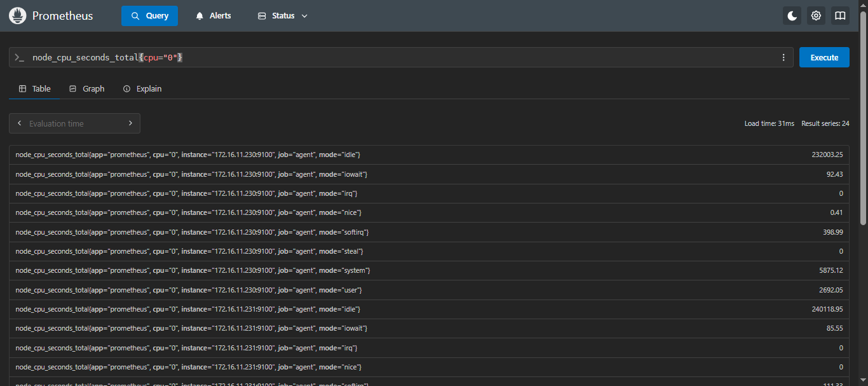
Task: Click the value 398.99
Action: [x=833, y=232]
